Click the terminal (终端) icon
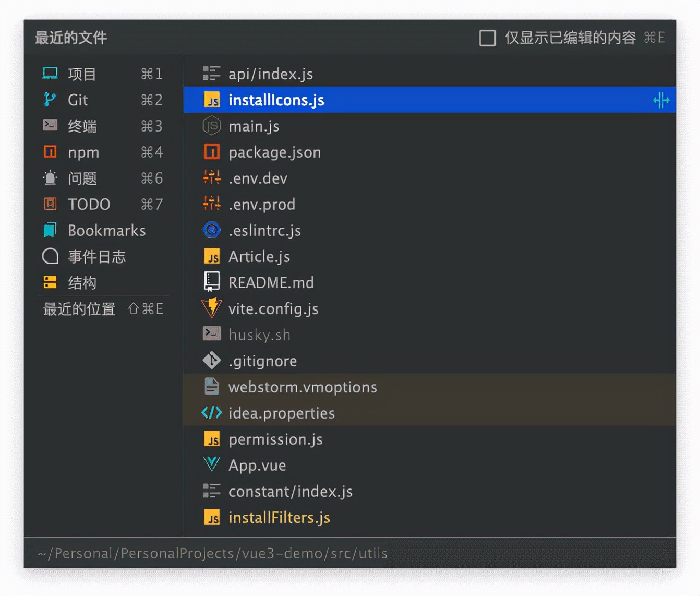Viewport: 700px width, 596px height. click(x=50, y=125)
